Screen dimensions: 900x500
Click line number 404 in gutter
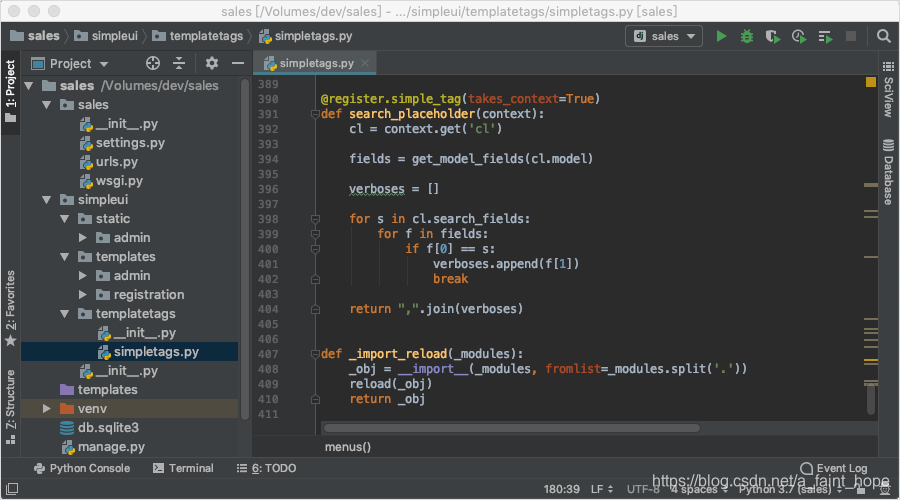point(268,309)
